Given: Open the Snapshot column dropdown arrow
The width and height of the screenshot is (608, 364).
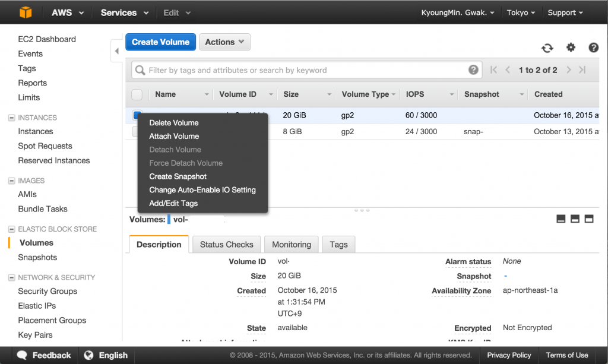Looking at the screenshot, I should click(522, 94).
